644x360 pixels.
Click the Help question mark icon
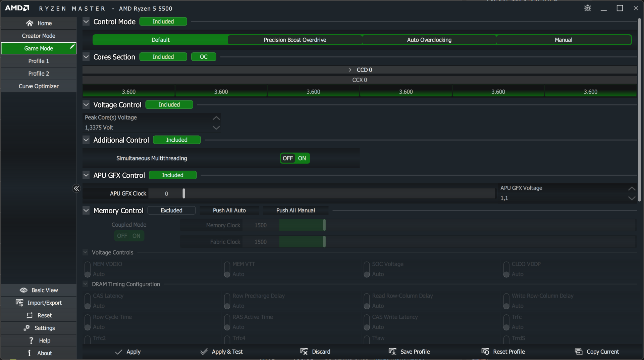pos(31,341)
